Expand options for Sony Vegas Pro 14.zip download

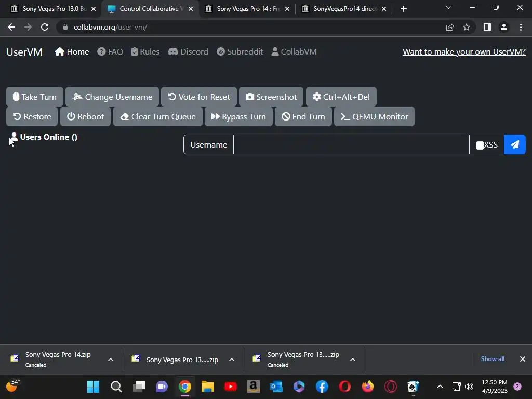[111, 360]
